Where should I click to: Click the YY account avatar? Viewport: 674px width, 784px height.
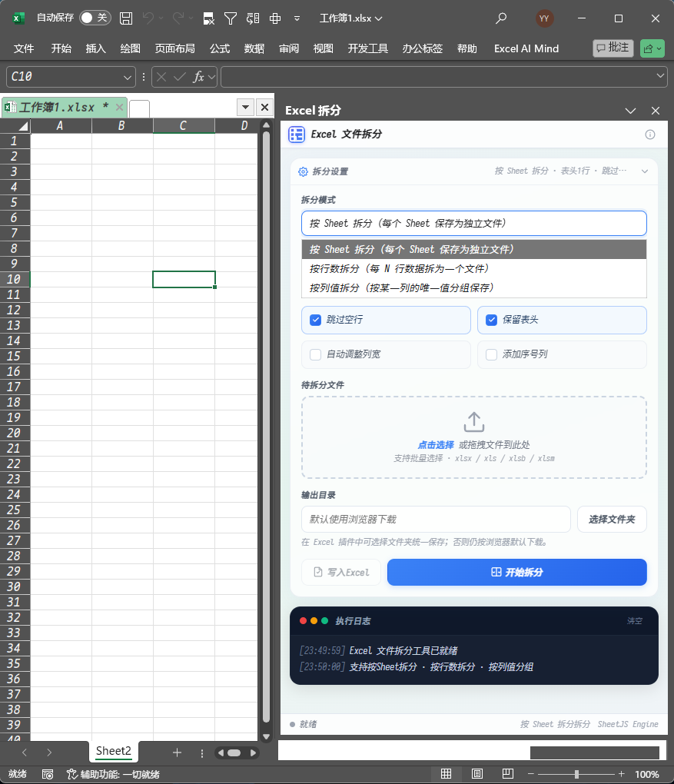click(x=544, y=18)
